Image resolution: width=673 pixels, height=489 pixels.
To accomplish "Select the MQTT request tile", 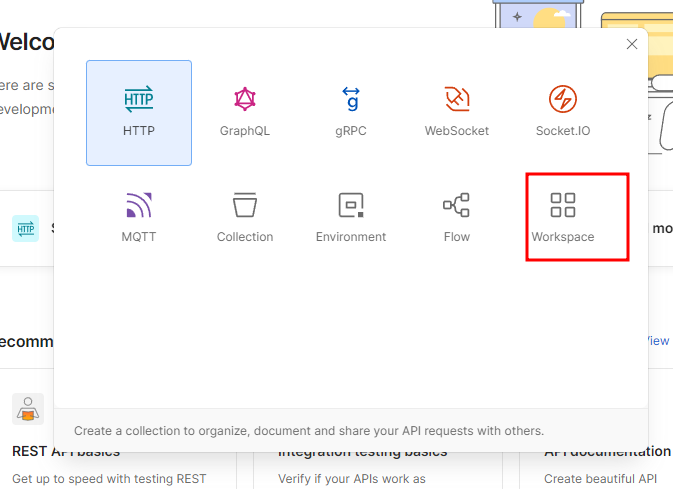I will click(139, 218).
